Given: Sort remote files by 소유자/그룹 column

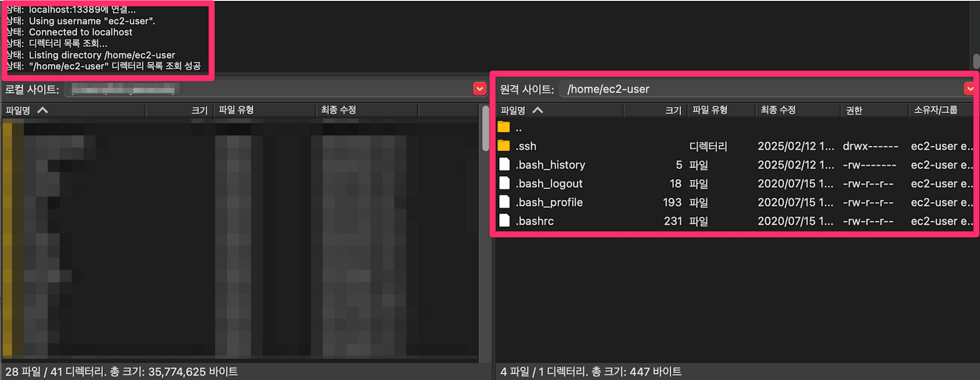Looking at the screenshot, I should coord(941,111).
